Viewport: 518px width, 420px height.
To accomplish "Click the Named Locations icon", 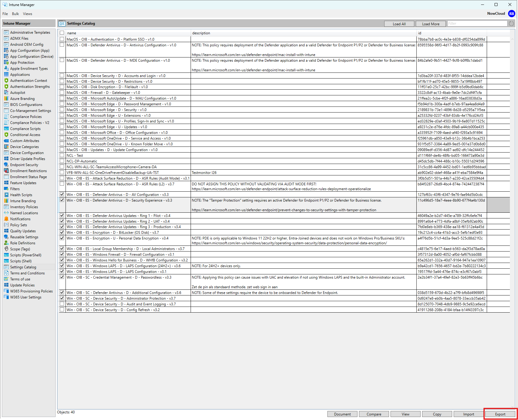I will pos(6,213).
